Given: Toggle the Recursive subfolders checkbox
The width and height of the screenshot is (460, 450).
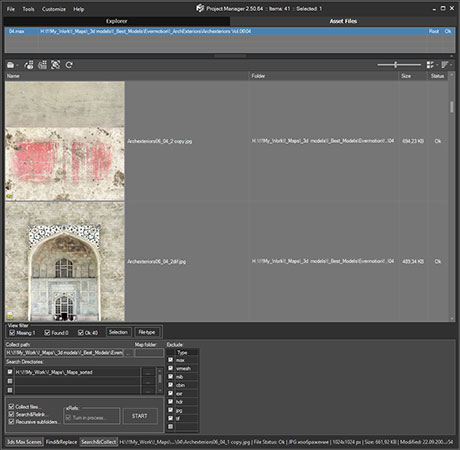Looking at the screenshot, I should pos(11,422).
